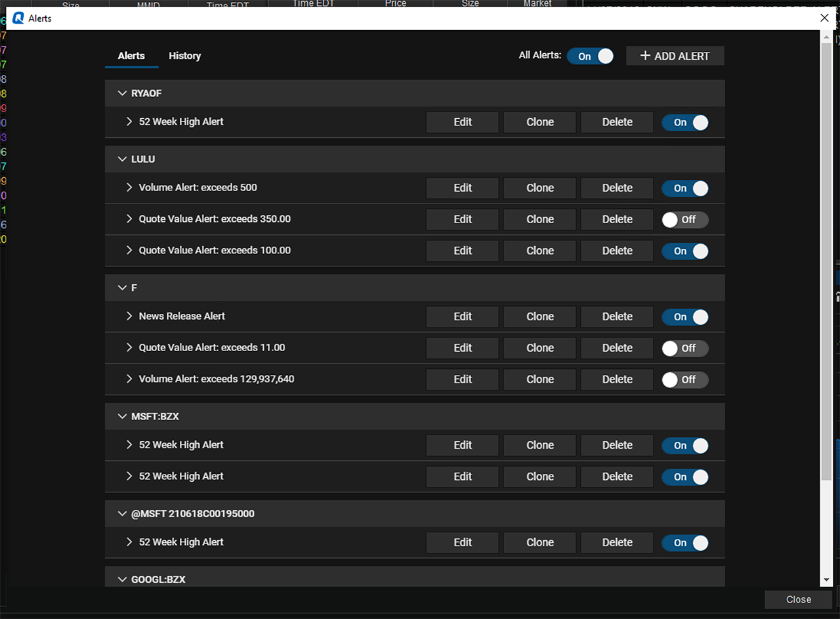
Task: Edit Quote Value Alert exceeds 100.00
Action: [463, 251]
